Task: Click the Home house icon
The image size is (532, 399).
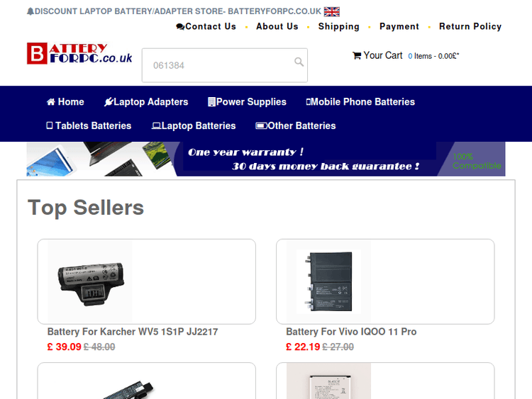Action: tap(51, 102)
